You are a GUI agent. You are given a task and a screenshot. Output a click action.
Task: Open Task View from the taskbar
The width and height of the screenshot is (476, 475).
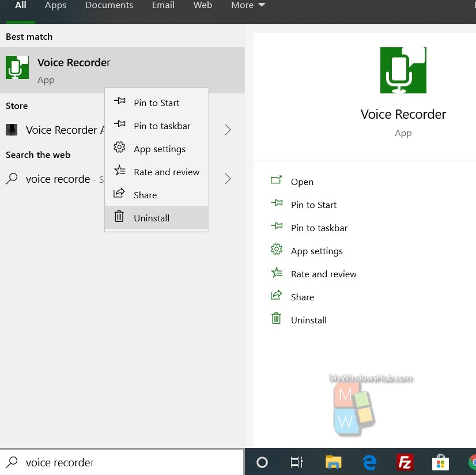point(297,462)
